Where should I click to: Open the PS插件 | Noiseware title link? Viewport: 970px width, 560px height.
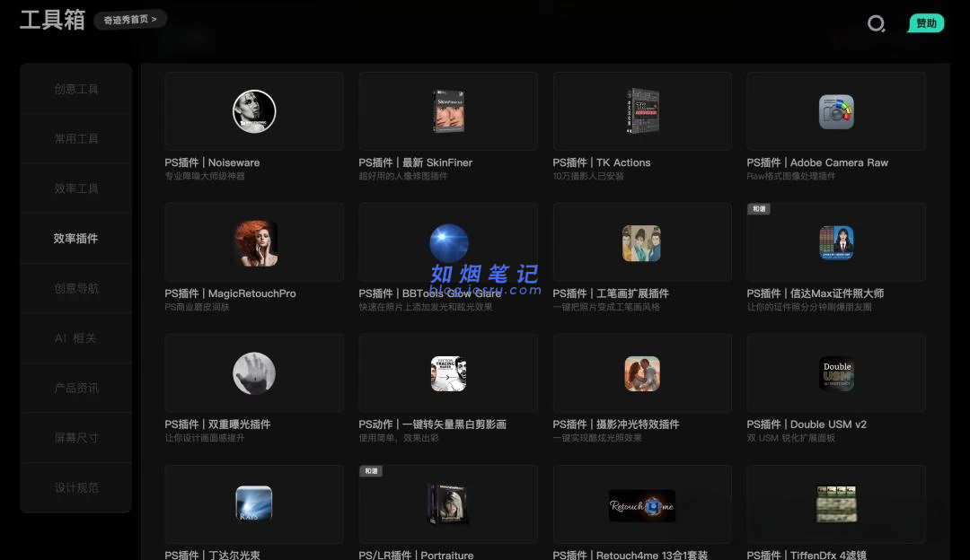click(x=212, y=162)
